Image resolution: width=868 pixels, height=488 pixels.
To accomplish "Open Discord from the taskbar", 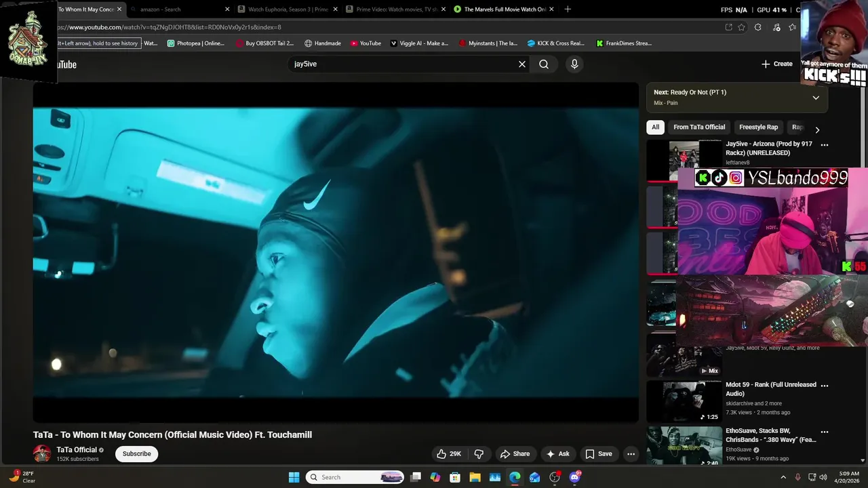I will [x=574, y=477].
